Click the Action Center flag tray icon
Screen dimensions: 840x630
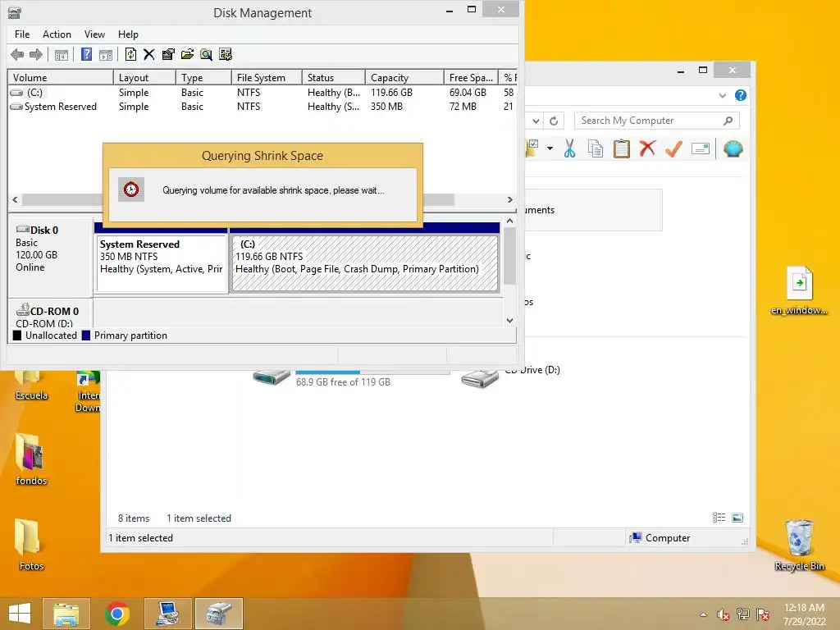click(763, 614)
